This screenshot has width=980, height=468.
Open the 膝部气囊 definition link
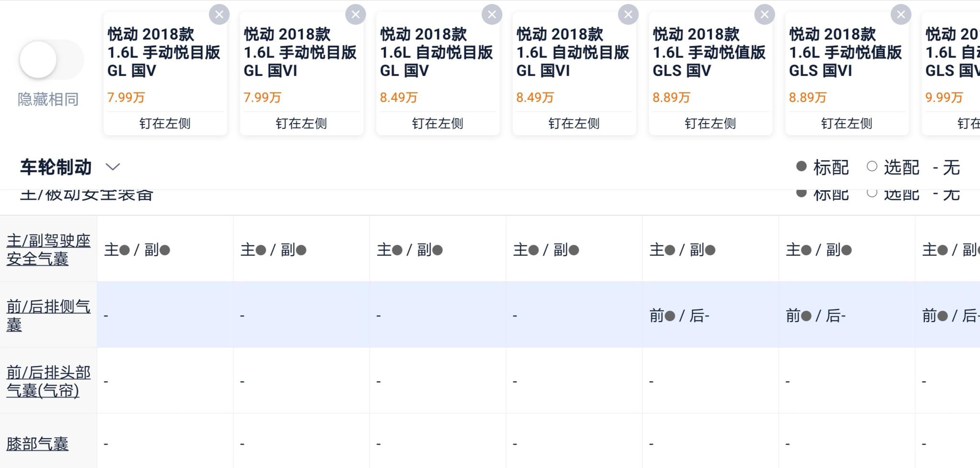[x=37, y=444]
